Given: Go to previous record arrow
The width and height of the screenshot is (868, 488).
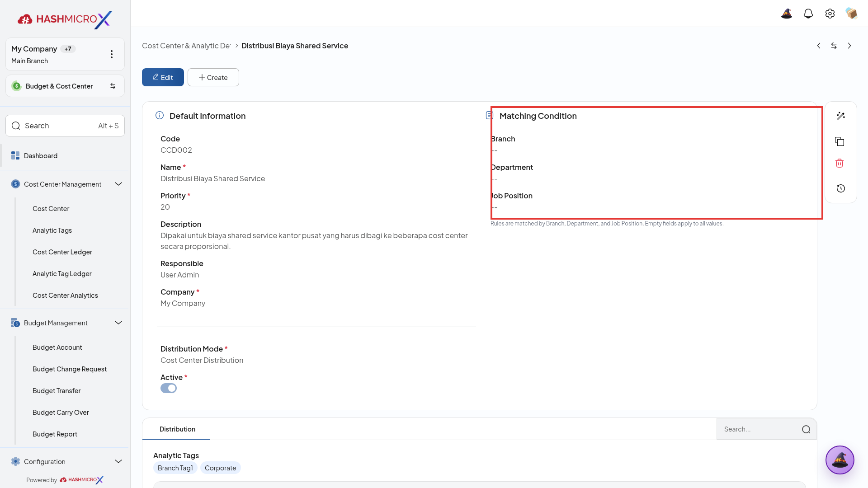Looking at the screenshot, I should point(819,46).
